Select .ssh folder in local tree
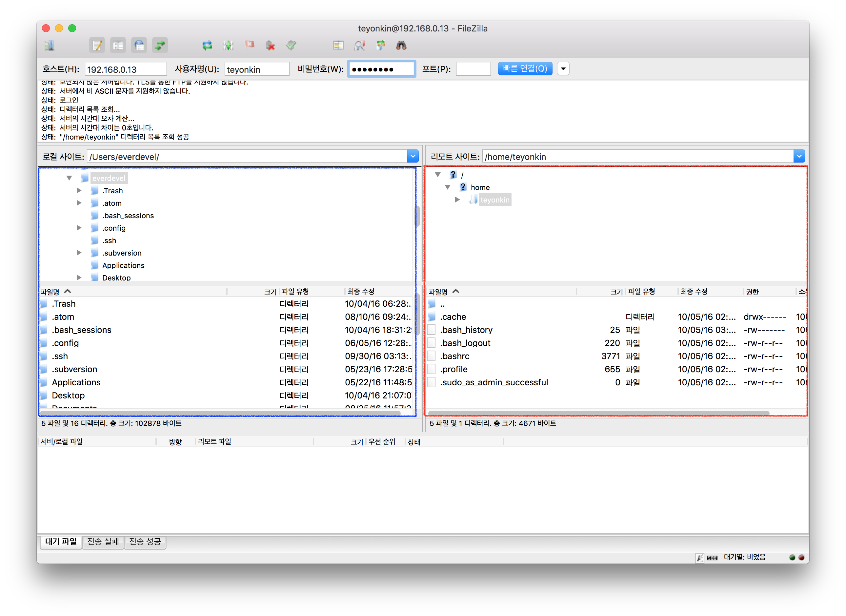 tap(109, 240)
